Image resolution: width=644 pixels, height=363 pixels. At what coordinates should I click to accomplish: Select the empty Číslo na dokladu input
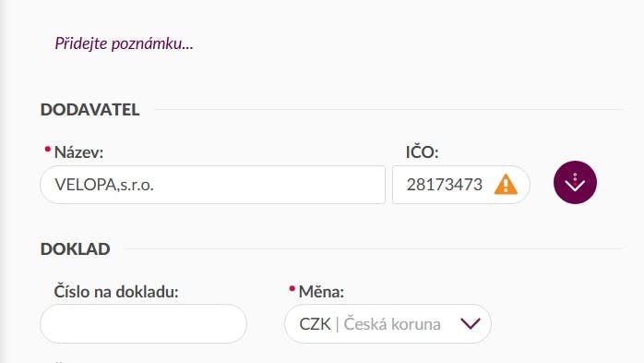[x=143, y=324]
